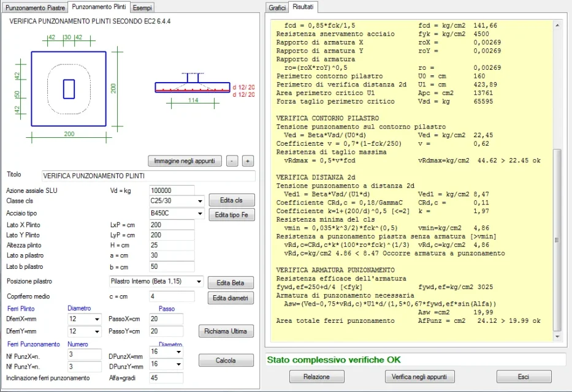Click the Copriferro medio c field
The height and width of the screenshot is (392, 572).
point(172,296)
